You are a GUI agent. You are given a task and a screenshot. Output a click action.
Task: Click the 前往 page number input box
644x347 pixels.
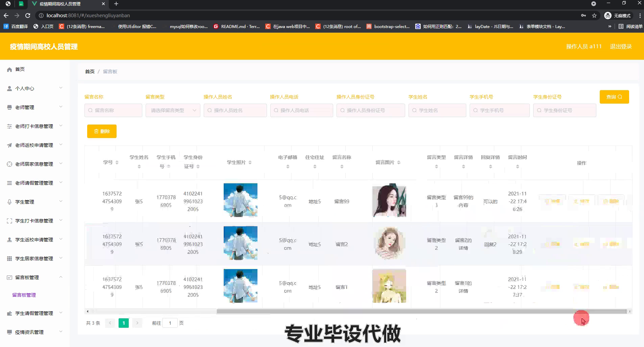point(170,323)
